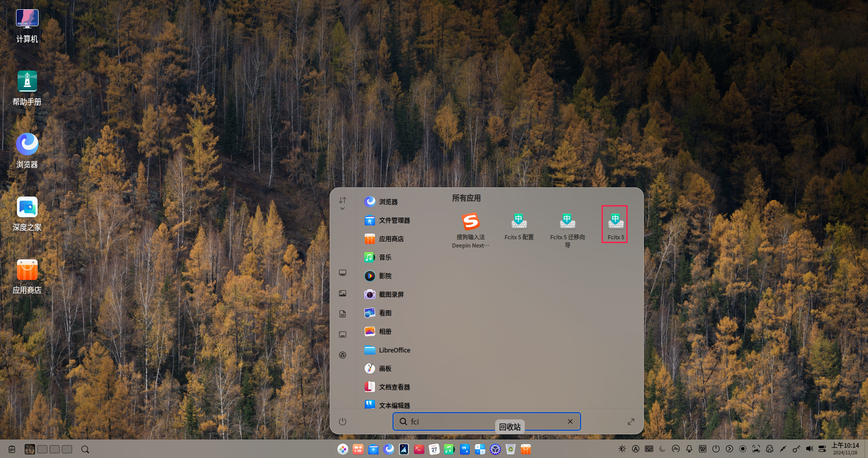Open the calculator app in the dock
Screen dimensions: 868x458
click(x=480, y=449)
